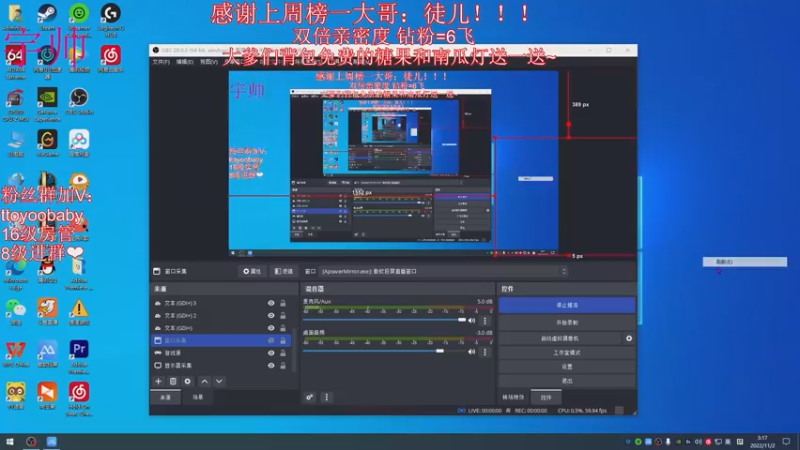
Task: Open the AIDA64 Extreme desktop shortcut
Action: [15, 62]
